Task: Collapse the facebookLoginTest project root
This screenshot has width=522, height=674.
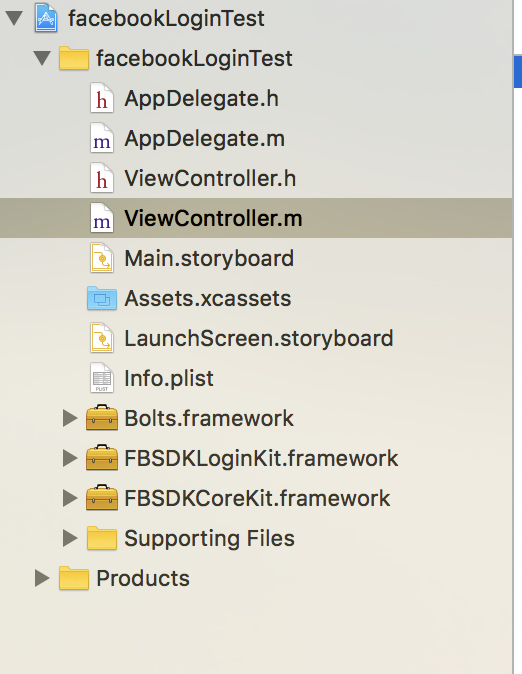Action: pos(14,18)
